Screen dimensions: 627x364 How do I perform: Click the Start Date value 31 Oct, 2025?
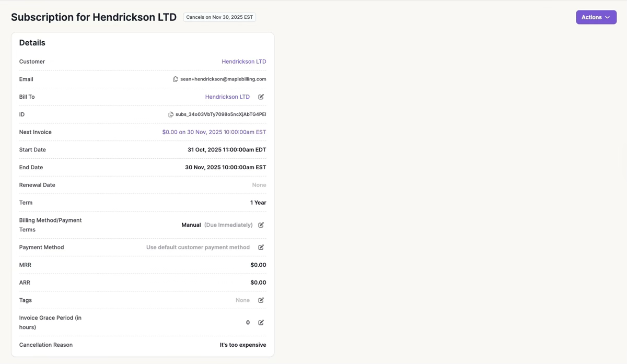[x=227, y=150]
